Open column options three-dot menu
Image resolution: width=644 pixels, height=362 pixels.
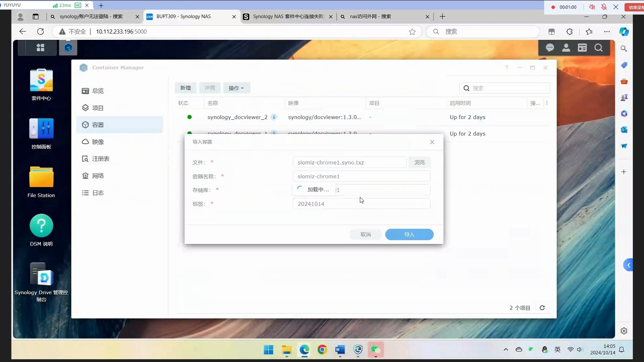547,103
